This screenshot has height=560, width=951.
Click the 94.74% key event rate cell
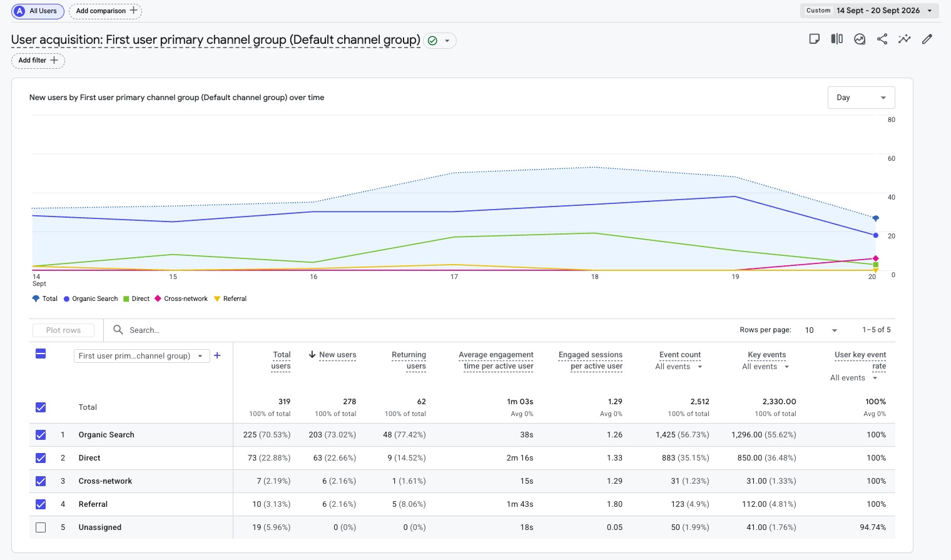click(873, 527)
